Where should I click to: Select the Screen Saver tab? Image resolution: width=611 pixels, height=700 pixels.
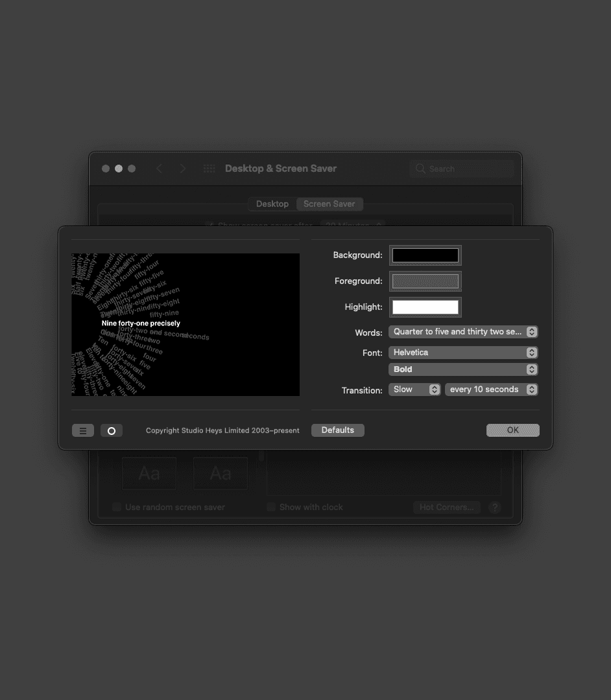[x=329, y=204]
